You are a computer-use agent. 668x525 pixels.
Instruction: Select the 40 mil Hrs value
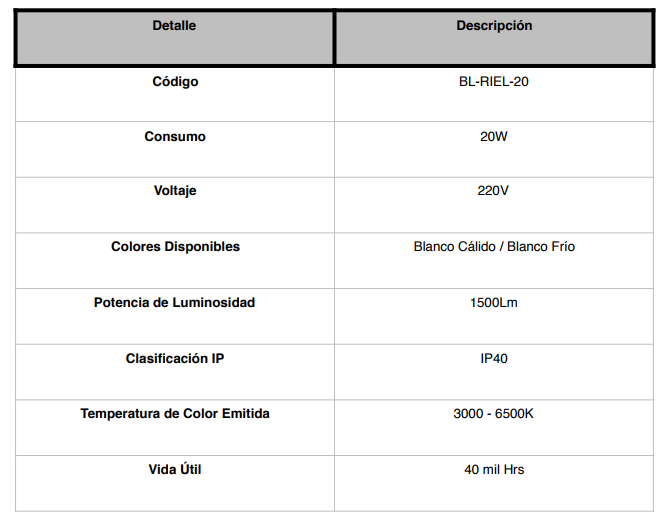pyautogui.click(x=494, y=469)
